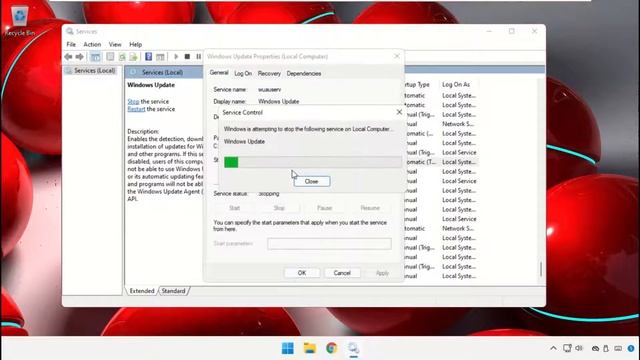Click the greyed Pause button under Service status
This screenshot has width=640, height=360.
[324, 208]
